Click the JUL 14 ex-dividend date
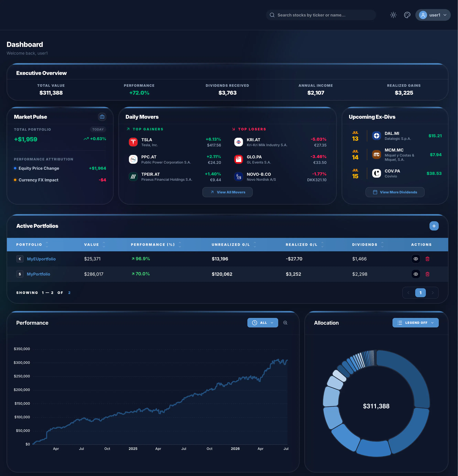This screenshot has width=458, height=476. point(355,155)
